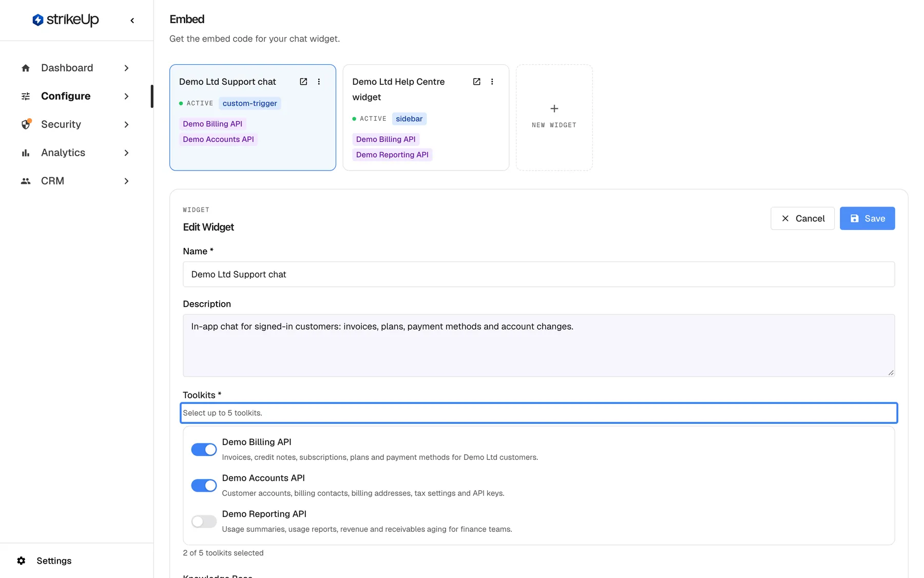This screenshot has width=924, height=578.
Task: Expand the CRM menu chevron
Action: click(x=126, y=181)
